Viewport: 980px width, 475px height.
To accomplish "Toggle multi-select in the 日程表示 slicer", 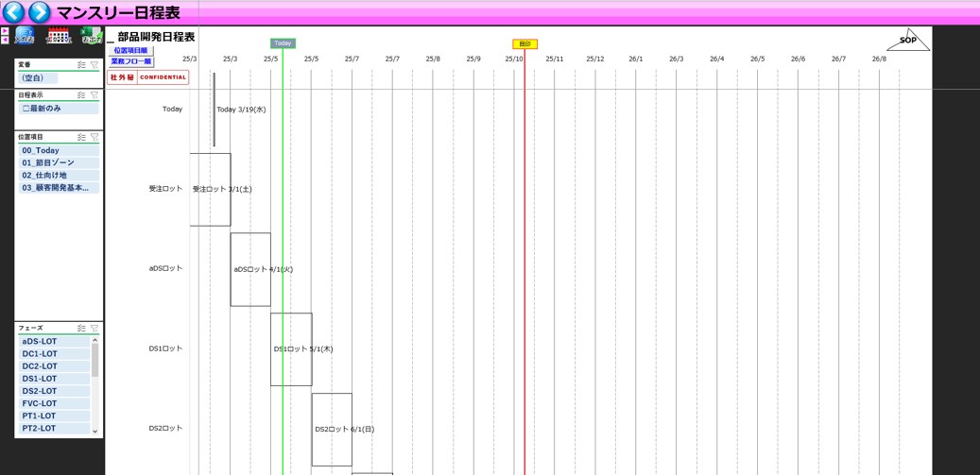I will 81,94.
